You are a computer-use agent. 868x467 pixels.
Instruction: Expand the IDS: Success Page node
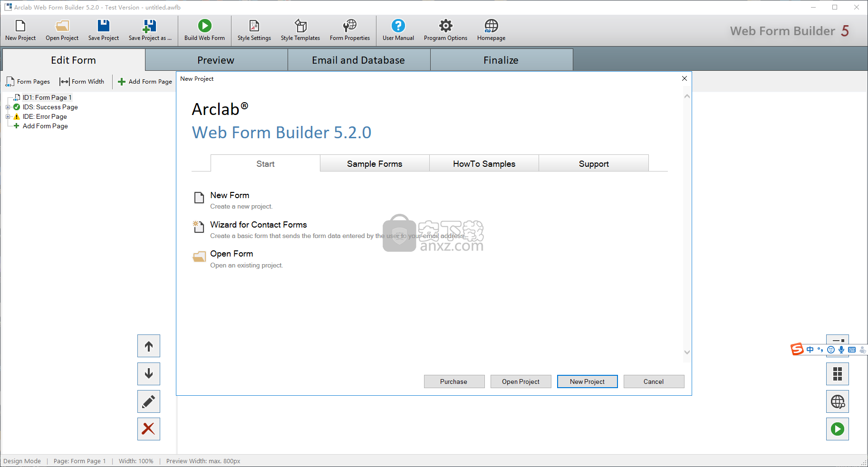(x=8, y=107)
